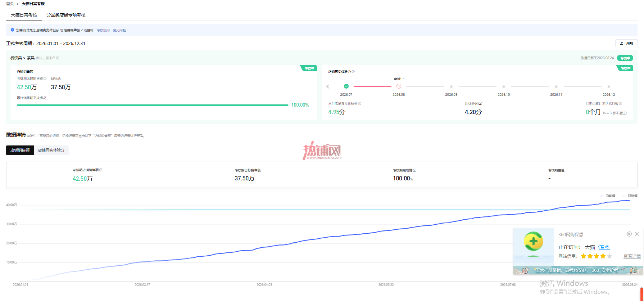Open the 考核规则 link

coord(103,30)
